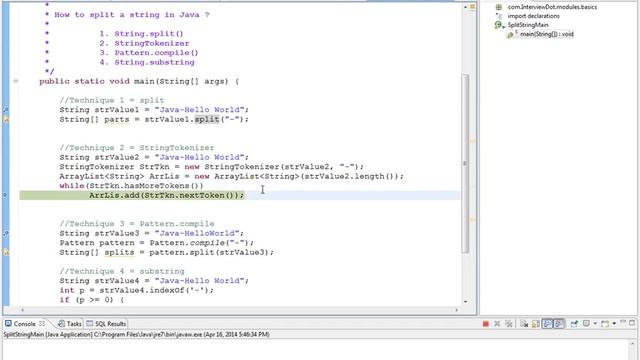Minimize the Console panel
This screenshot has width=640, height=360.
[623, 322]
